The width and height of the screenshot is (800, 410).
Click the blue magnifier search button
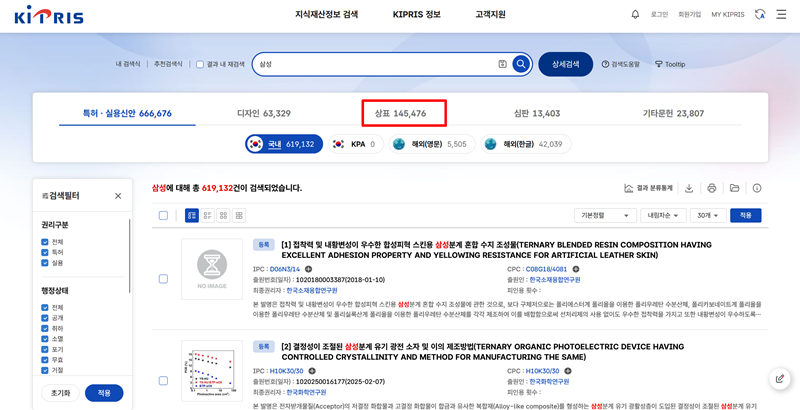tap(520, 64)
